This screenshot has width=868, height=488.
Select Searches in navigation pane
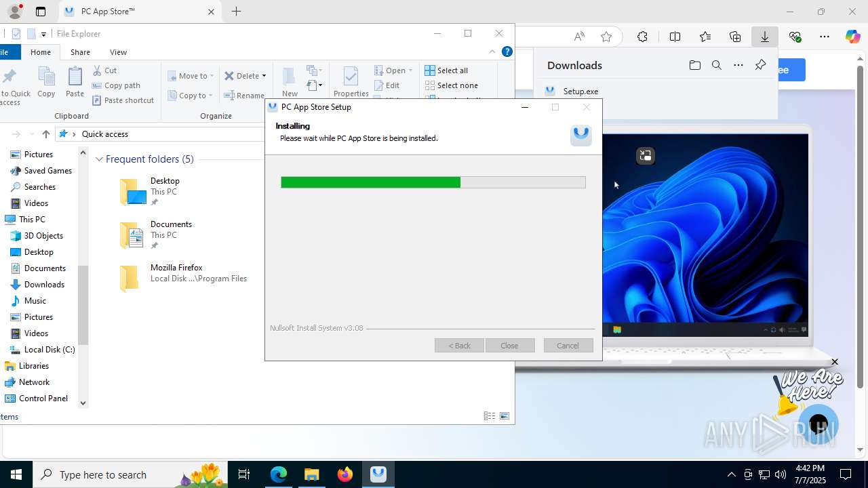(33, 187)
